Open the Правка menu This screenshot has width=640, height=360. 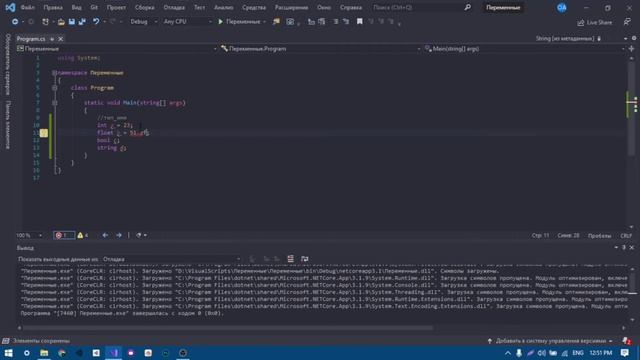tap(53, 7)
